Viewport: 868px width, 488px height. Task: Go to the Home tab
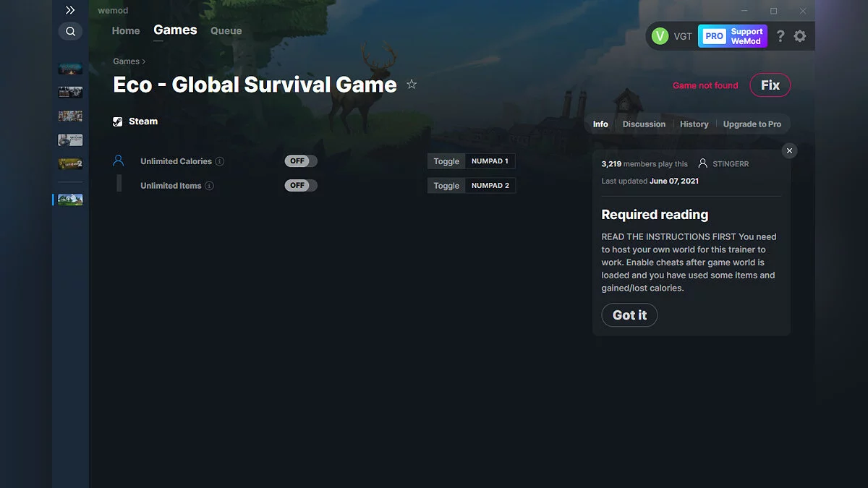pyautogui.click(x=126, y=31)
